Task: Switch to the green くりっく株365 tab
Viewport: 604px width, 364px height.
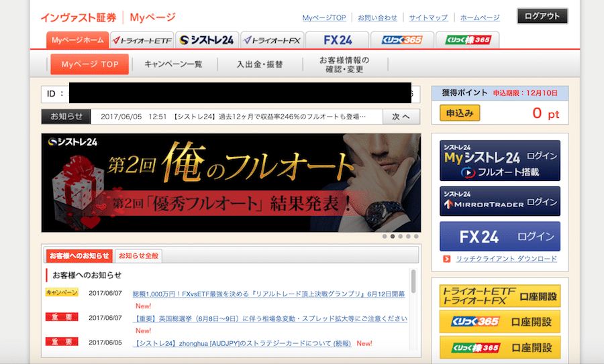Action: pyautogui.click(x=468, y=40)
